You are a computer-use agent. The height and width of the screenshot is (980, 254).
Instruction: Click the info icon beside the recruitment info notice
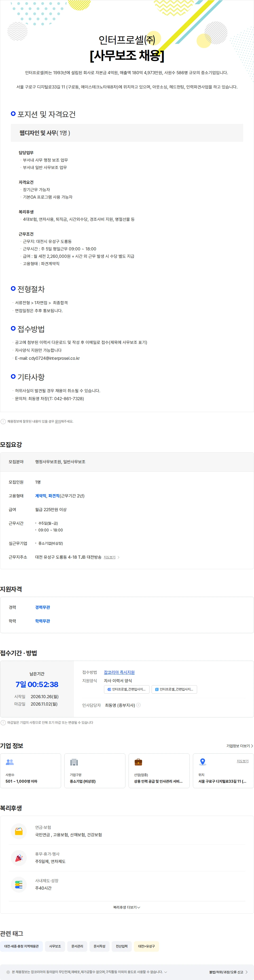(x=3, y=422)
